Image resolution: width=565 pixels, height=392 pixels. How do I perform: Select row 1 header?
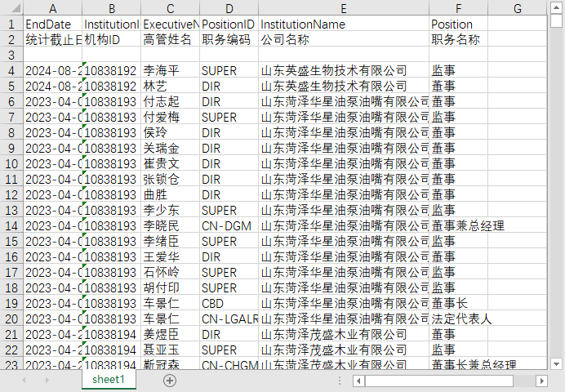12,24
